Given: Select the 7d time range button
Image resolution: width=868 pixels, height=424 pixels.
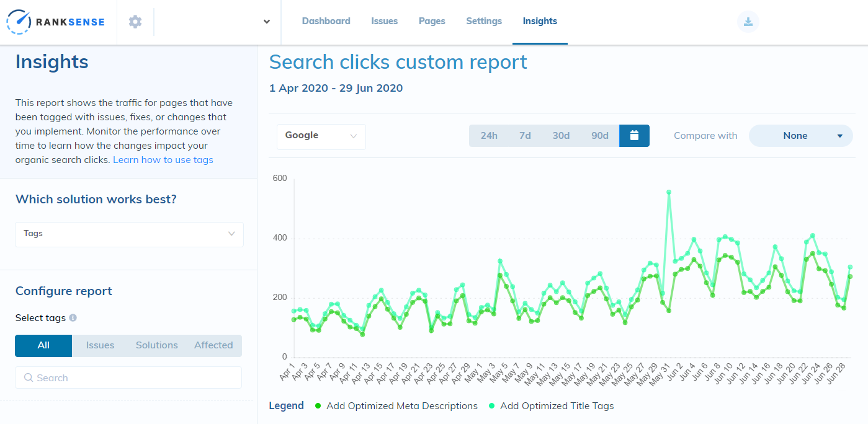Looking at the screenshot, I should (524, 135).
